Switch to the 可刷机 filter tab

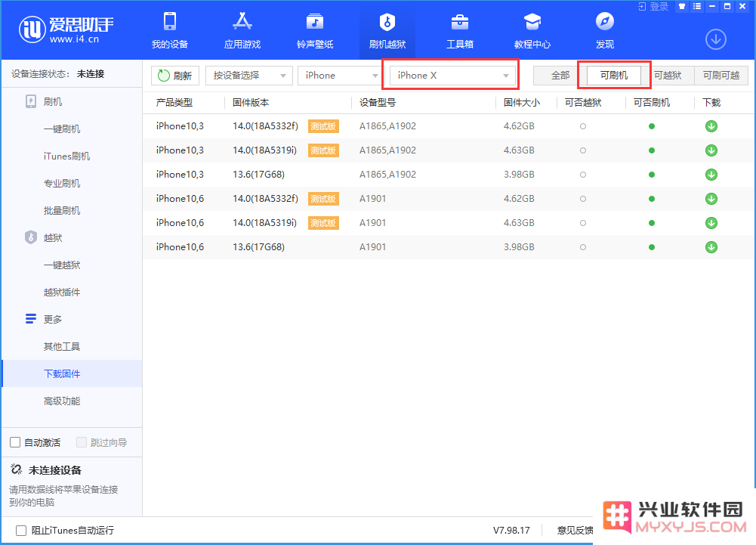[x=614, y=76]
